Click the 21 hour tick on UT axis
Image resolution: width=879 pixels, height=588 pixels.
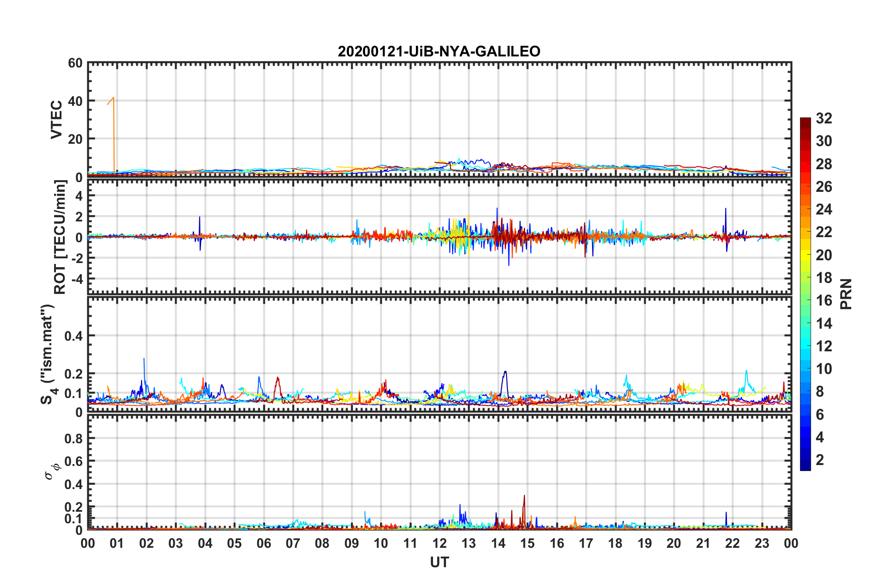pyautogui.click(x=703, y=543)
